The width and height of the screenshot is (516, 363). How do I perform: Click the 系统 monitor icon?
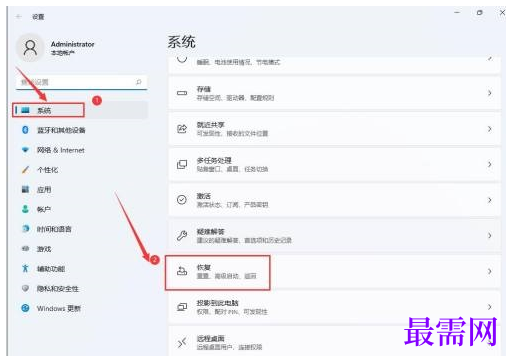(x=26, y=110)
